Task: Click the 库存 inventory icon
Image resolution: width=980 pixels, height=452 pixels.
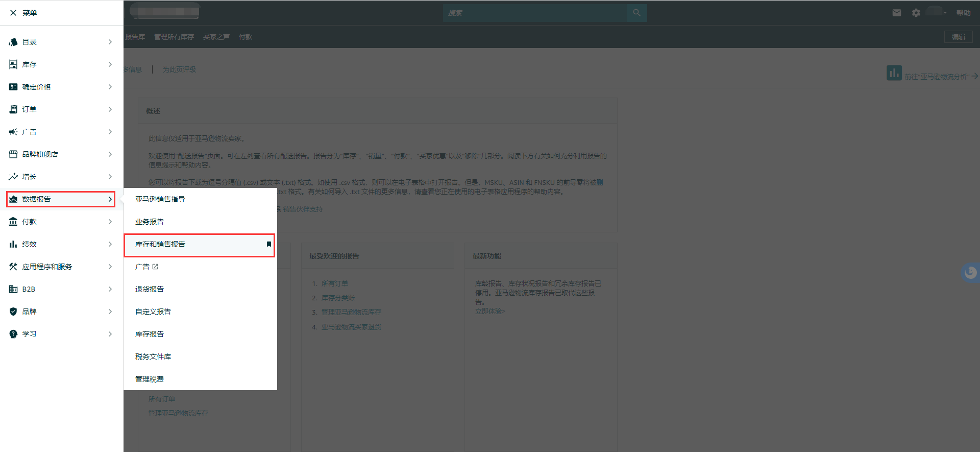Action: click(13, 64)
